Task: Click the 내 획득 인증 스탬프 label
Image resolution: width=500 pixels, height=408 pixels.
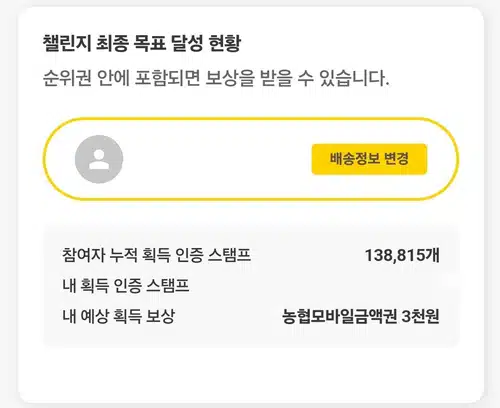Action: point(126,286)
